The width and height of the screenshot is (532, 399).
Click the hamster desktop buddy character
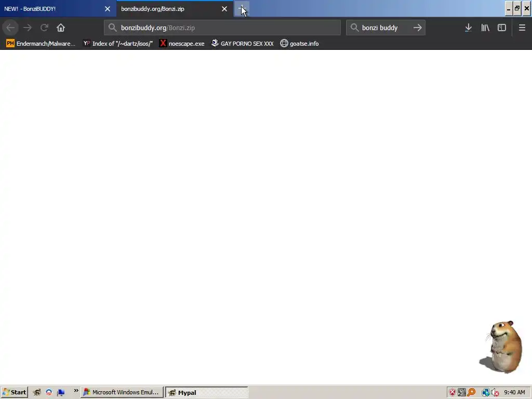(x=502, y=347)
